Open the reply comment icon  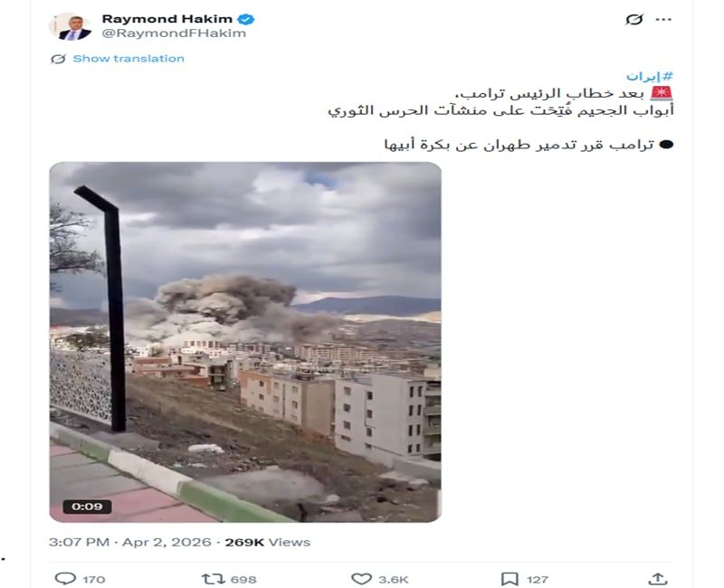pyautogui.click(x=65, y=579)
